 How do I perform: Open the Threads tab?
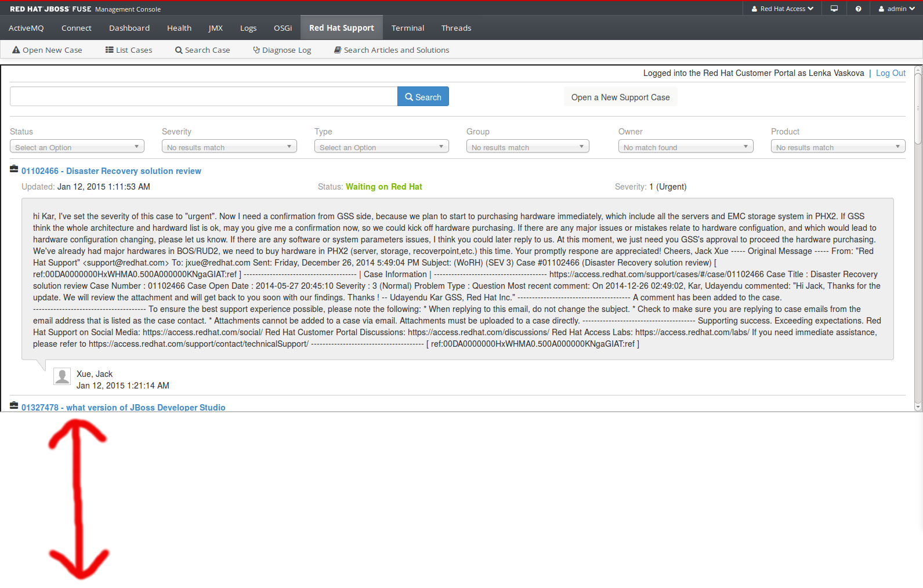[457, 28]
